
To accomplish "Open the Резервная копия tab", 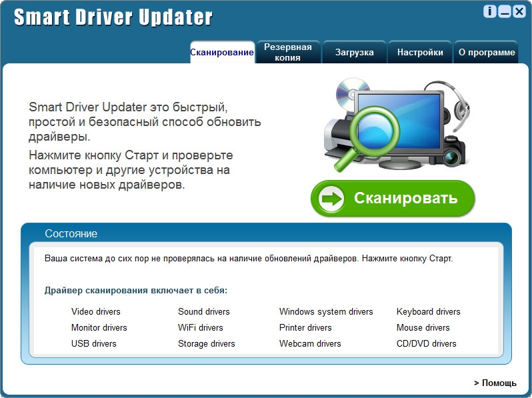I will [288, 53].
